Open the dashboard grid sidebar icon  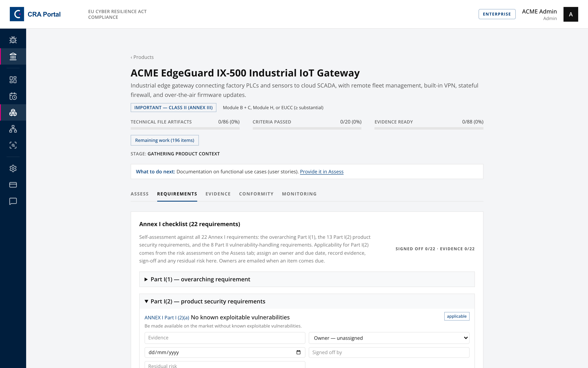click(13, 80)
